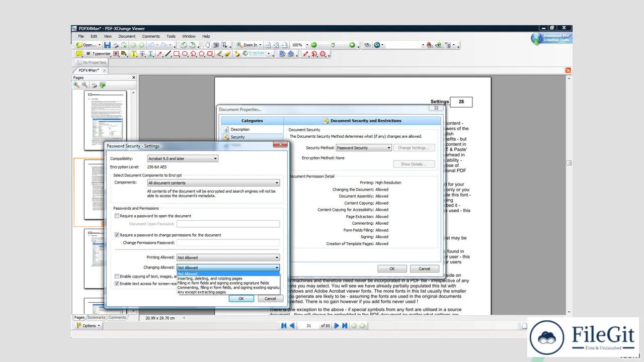Uncheck 'Require a password to change permissions'
Screen dimensions: 644x362
[117, 235]
